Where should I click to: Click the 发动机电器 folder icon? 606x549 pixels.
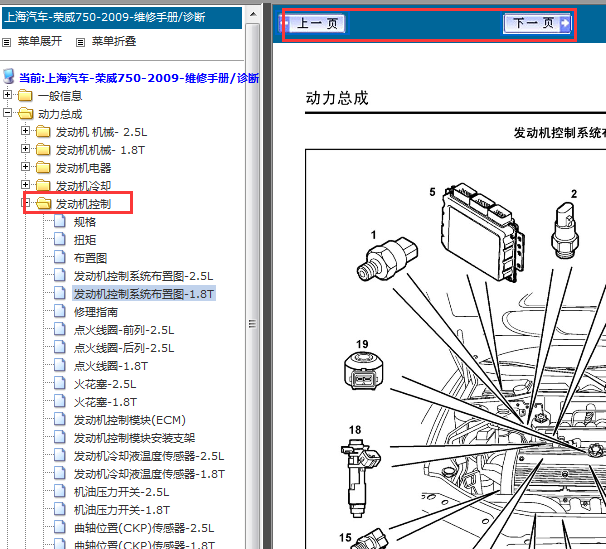pyautogui.click(x=43, y=167)
